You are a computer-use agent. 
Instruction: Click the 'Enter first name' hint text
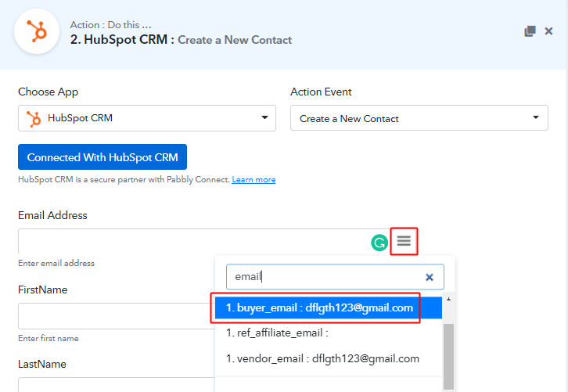[49, 338]
